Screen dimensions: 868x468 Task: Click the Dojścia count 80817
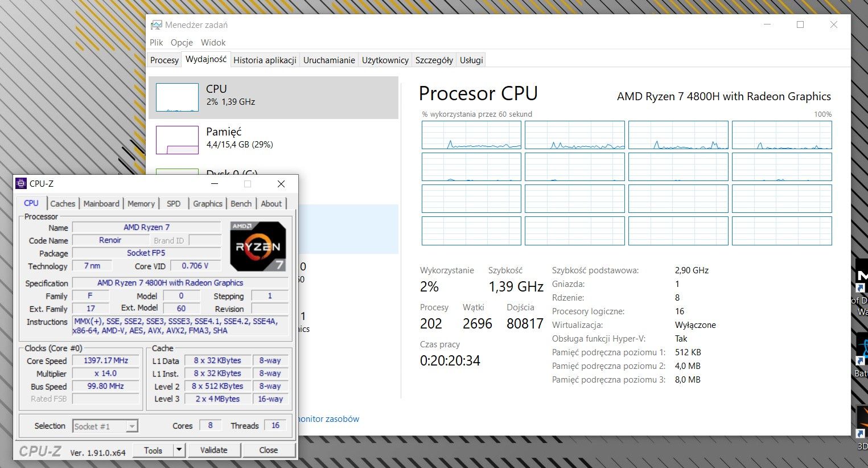click(x=525, y=324)
